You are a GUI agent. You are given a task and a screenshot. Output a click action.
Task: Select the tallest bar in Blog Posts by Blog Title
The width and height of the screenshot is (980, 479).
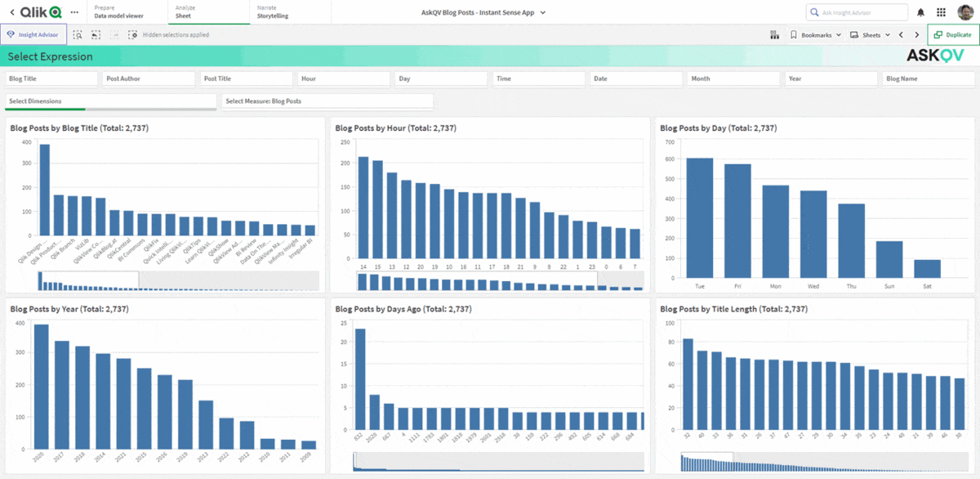pos(45,190)
